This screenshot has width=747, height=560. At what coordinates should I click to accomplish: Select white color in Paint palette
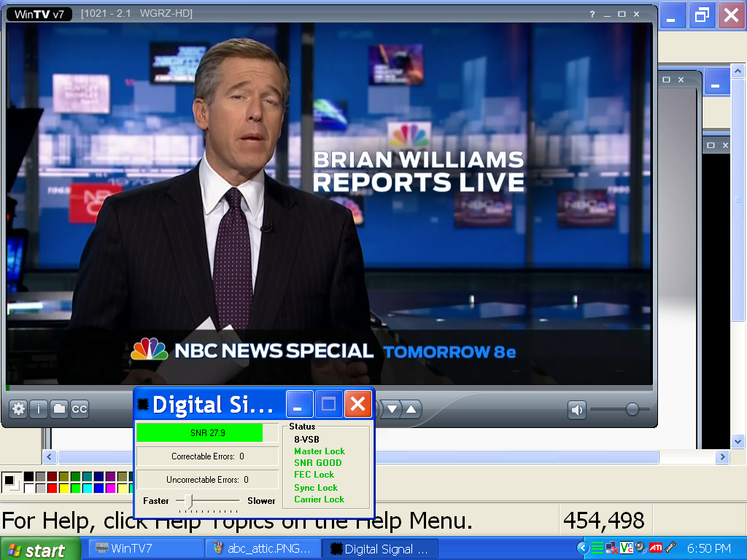(28, 488)
